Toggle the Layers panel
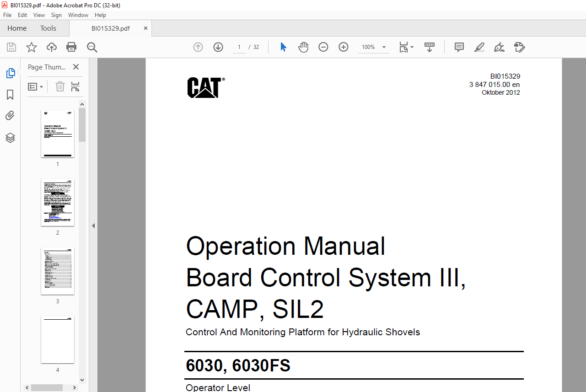This screenshot has height=392, width=586. click(x=10, y=138)
